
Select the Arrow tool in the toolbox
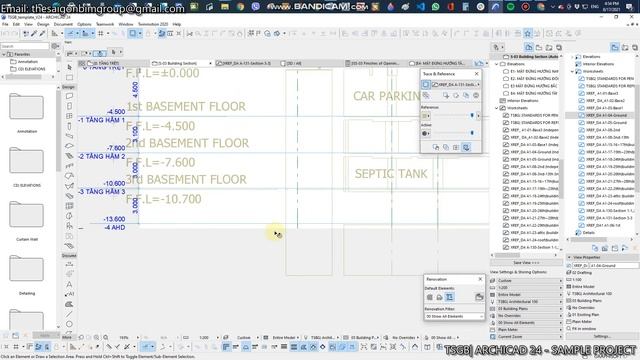[69, 67]
